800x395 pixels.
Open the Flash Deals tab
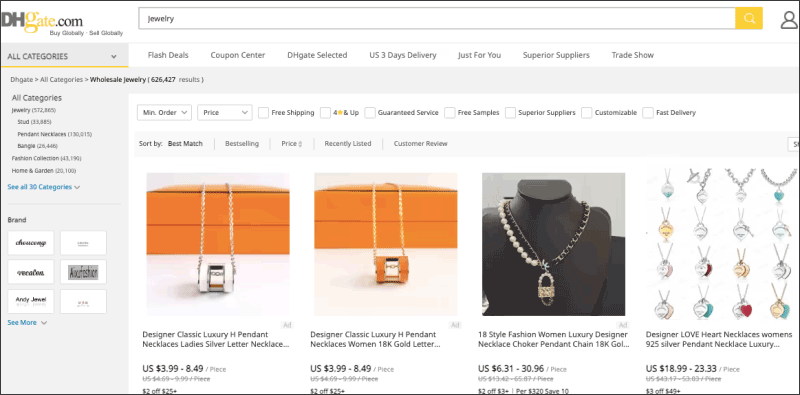168,55
